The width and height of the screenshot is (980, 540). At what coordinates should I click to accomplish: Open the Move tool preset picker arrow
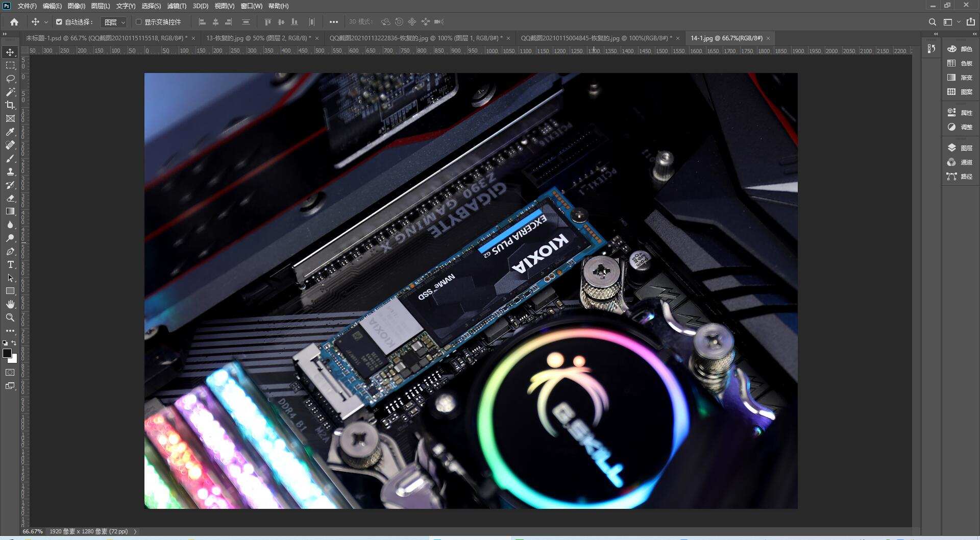(x=46, y=22)
